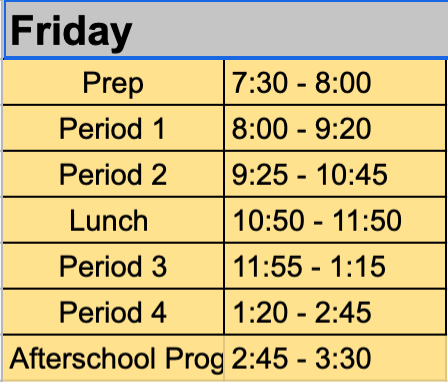Click the word Friday in the header
Screen dimensions: 448x382
pyautogui.click(x=71, y=32)
